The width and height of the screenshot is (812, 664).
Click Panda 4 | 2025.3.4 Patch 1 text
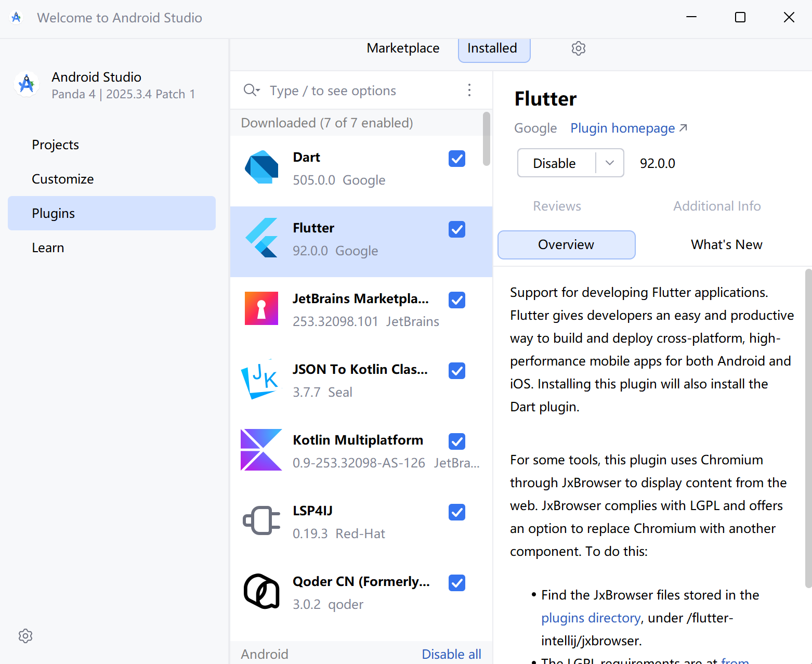123,94
